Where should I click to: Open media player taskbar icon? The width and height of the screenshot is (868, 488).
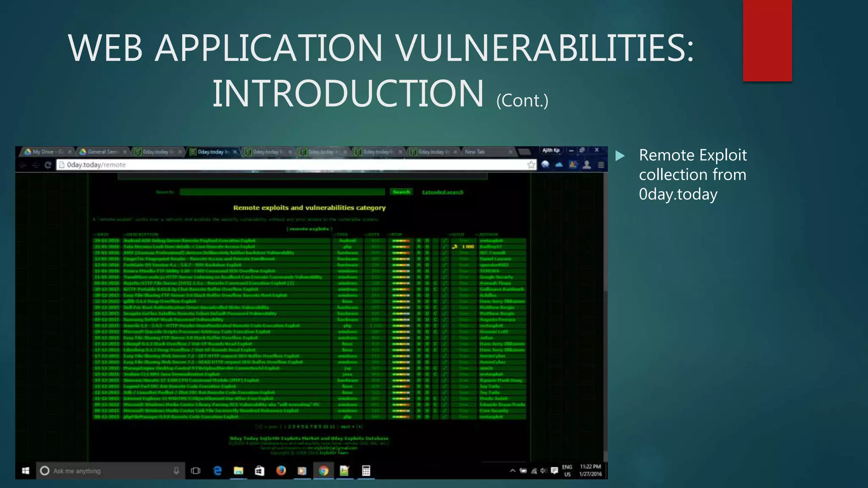point(302,471)
